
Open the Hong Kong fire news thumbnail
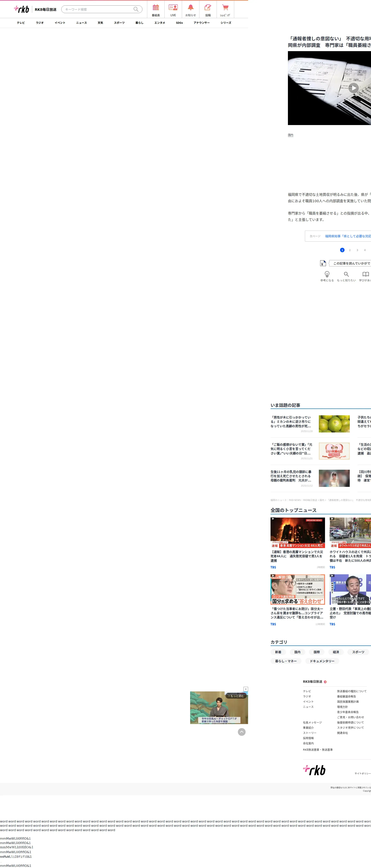[x=297, y=533]
